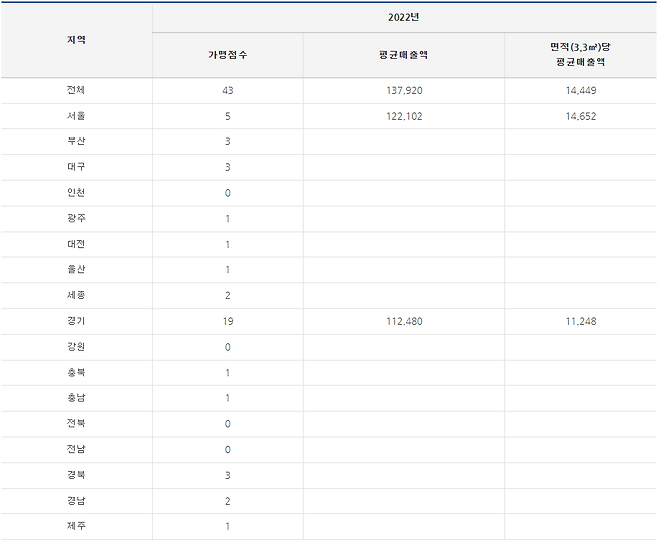Select the store count 0 for 전남
658x542 pixels.
point(228,450)
